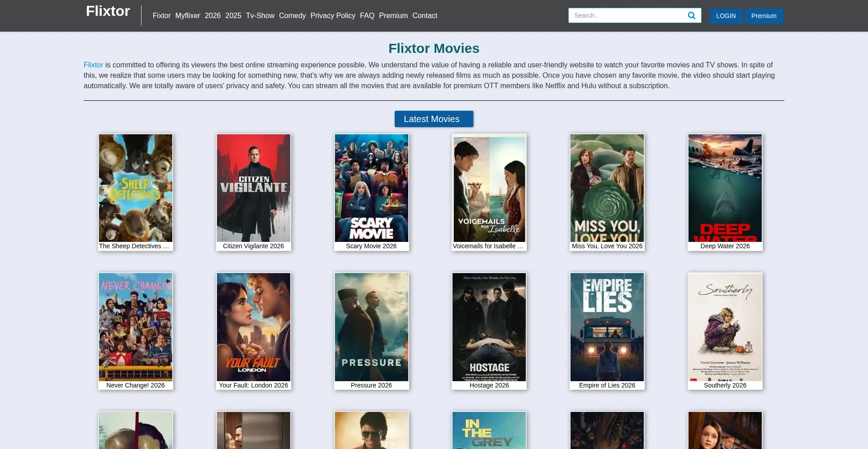The height and width of the screenshot is (449, 868).
Task: Click the 'Your Fault: London 2026' title
Action: click(254, 385)
